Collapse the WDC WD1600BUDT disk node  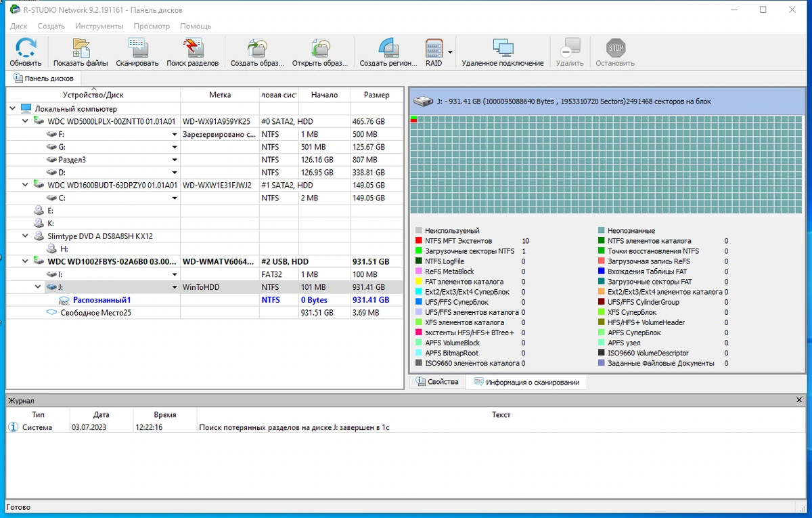tap(26, 185)
